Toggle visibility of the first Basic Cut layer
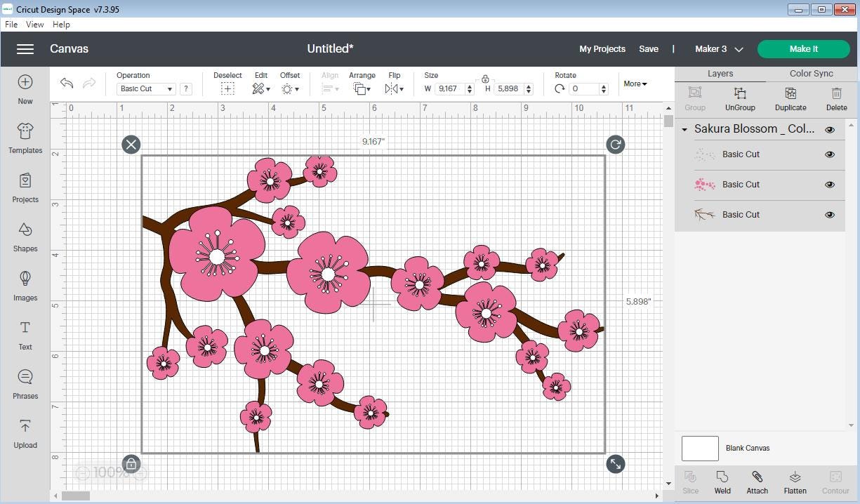 [830, 154]
